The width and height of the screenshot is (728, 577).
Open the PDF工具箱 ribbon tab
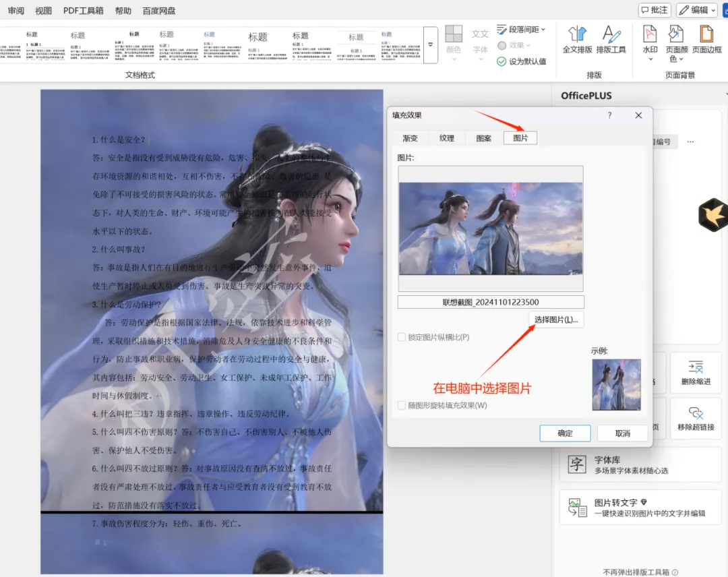[x=83, y=10]
